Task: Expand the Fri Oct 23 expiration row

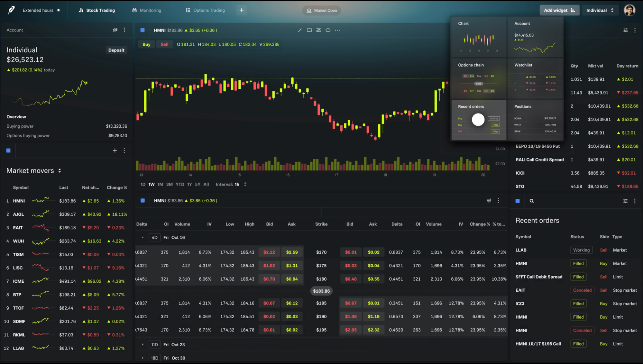Action: [142, 344]
